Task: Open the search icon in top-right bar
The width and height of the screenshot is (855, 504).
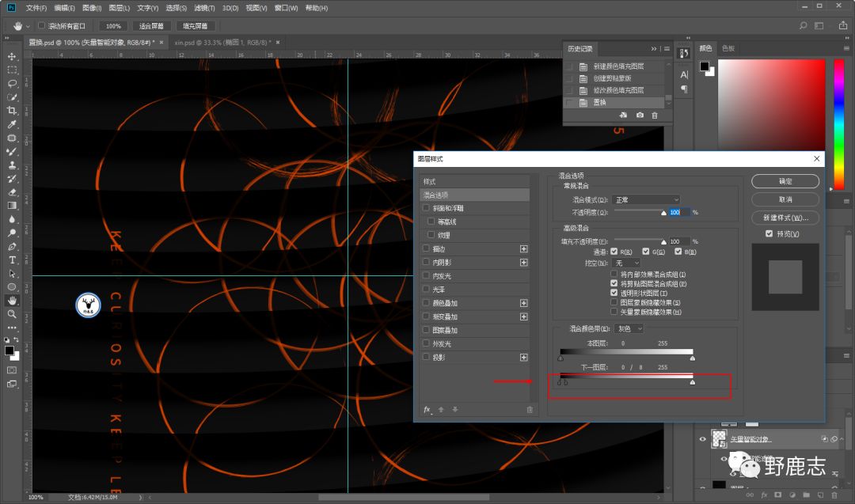Action: [803, 25]
